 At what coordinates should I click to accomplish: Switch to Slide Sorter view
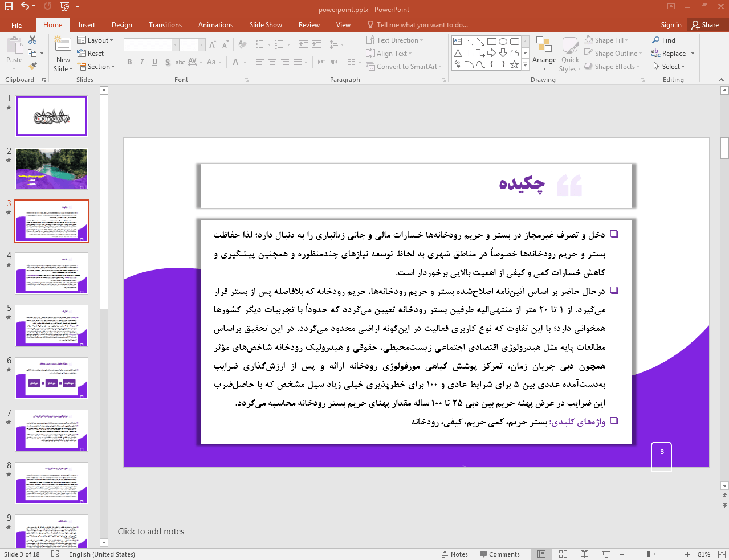[x=563, y=554]
